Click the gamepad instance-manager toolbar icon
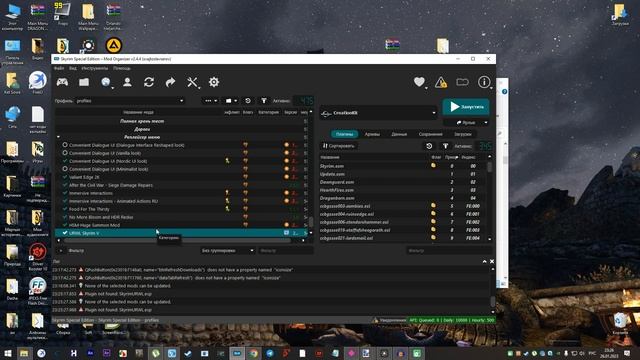Image resolution: width=640 pixels, height=360 pixels. [x=62, y=82]
